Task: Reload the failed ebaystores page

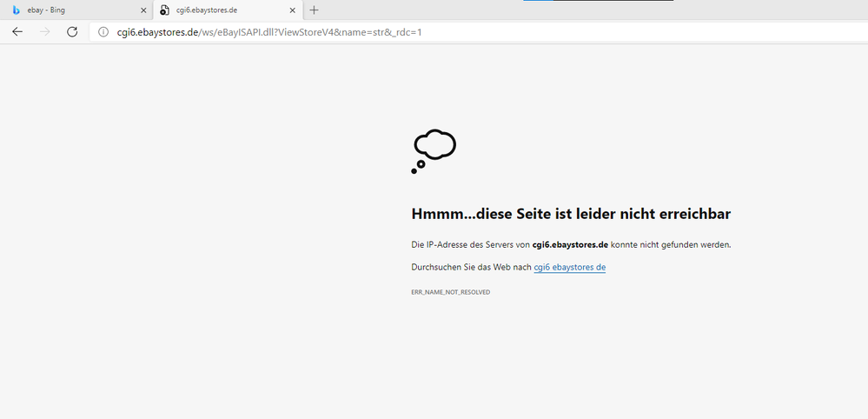Action: coord(72,32)
